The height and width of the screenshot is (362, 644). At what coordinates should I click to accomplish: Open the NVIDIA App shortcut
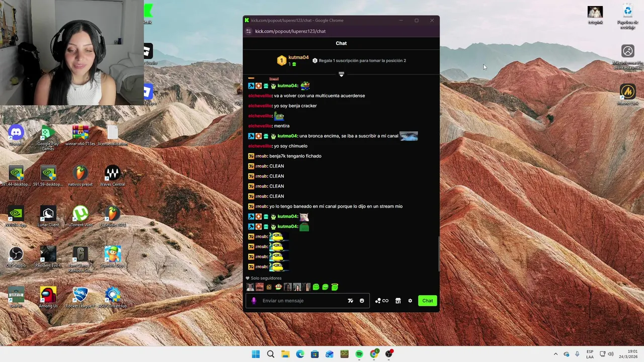pos(16,217)
